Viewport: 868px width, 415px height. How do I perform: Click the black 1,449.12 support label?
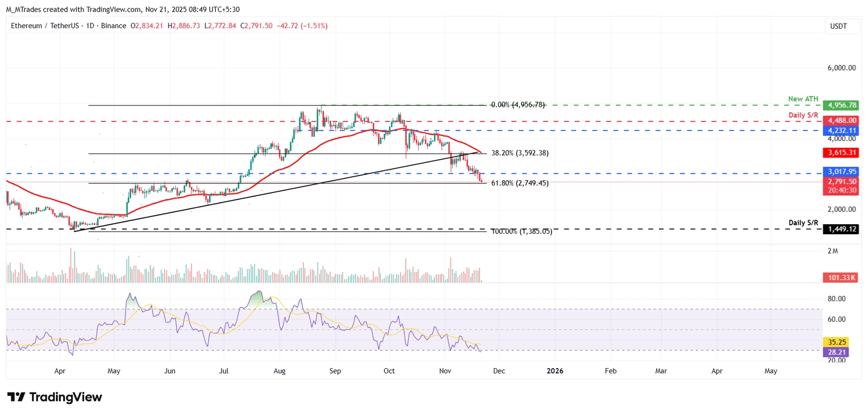(x=841, y=229)
